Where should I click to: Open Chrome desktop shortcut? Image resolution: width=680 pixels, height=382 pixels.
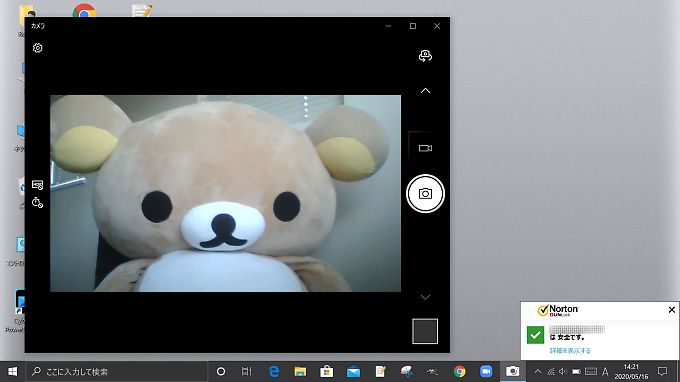coord(84,11)
